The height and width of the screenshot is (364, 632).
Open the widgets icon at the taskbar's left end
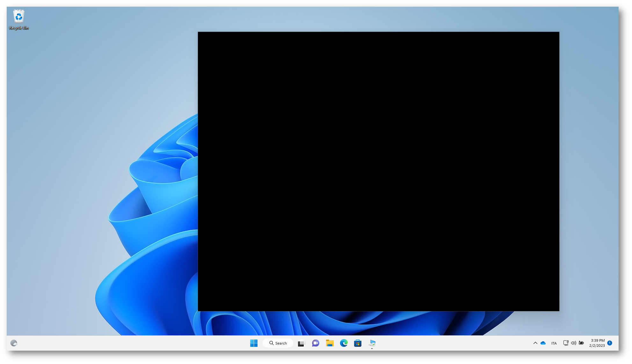pos(14,343)
